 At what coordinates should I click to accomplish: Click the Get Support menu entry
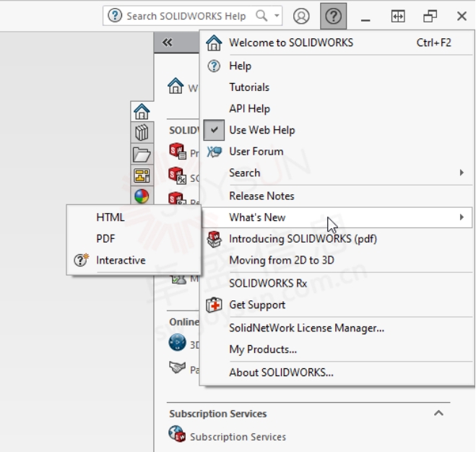click(337, 305)
